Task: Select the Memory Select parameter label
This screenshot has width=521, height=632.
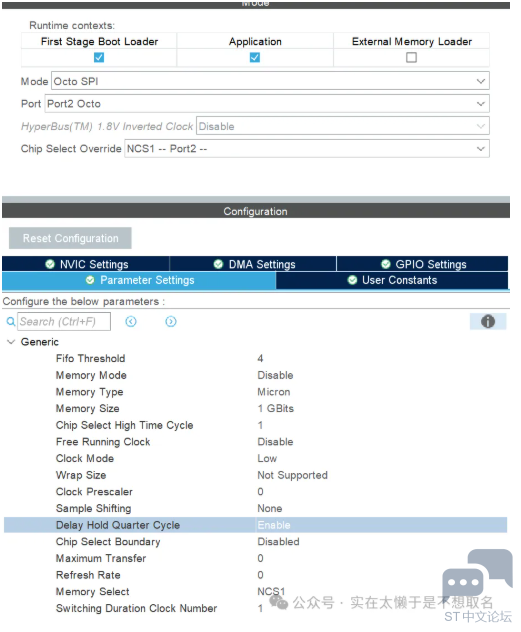Action: 93,592
